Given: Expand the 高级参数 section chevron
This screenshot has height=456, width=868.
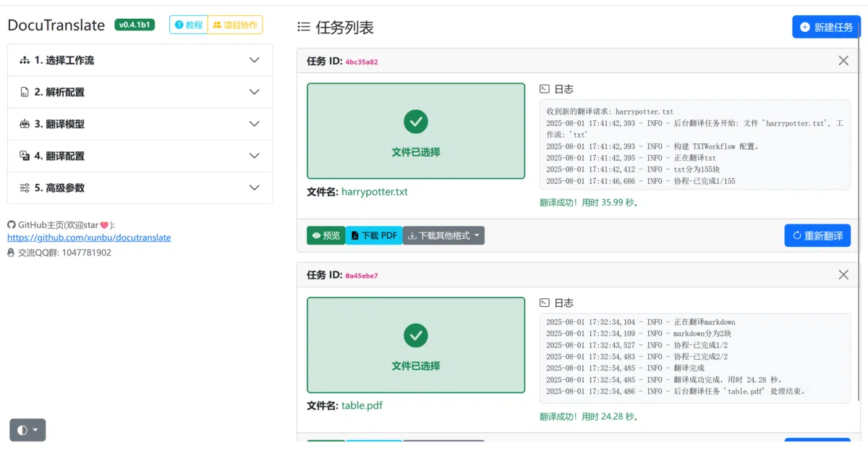Looking at the screenshot, I should tap(254, 187).
